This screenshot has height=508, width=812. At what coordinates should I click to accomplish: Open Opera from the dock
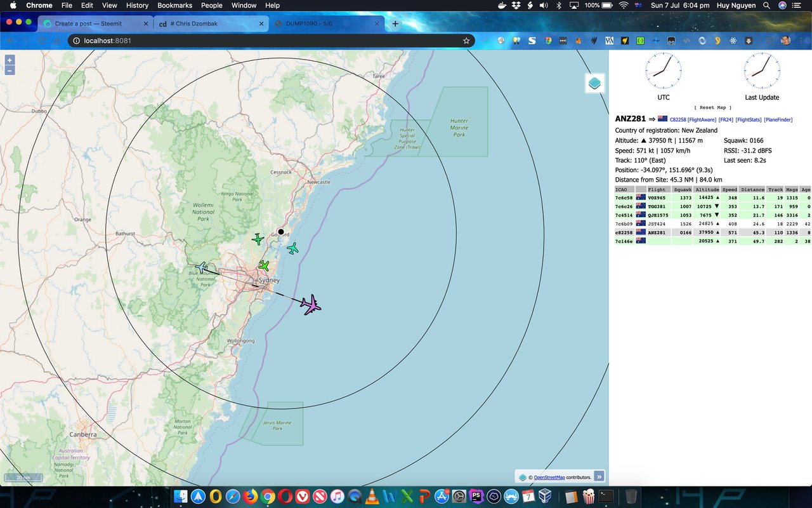[285, 496]
